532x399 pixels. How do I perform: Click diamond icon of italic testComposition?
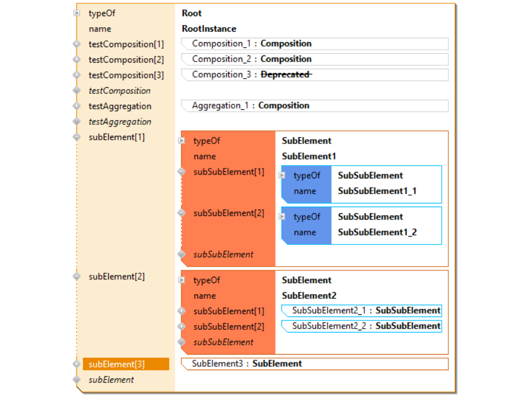click(x=76, y=90)
